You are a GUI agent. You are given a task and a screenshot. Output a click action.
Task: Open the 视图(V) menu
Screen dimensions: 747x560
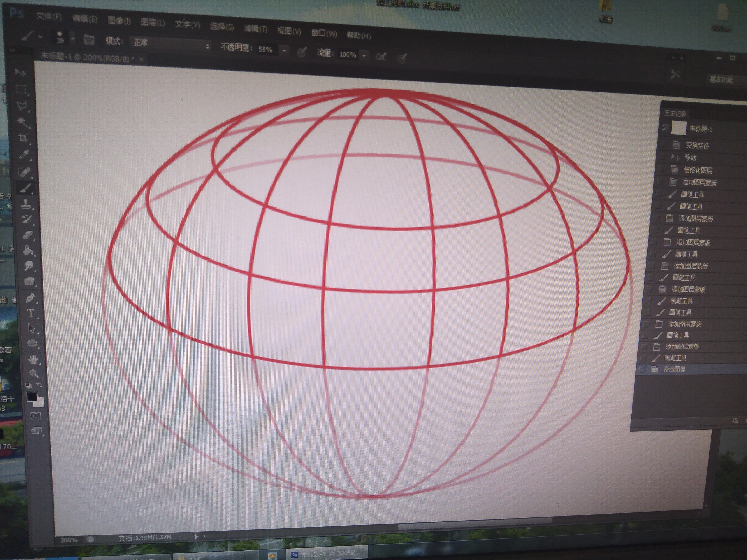pos(289,31)
